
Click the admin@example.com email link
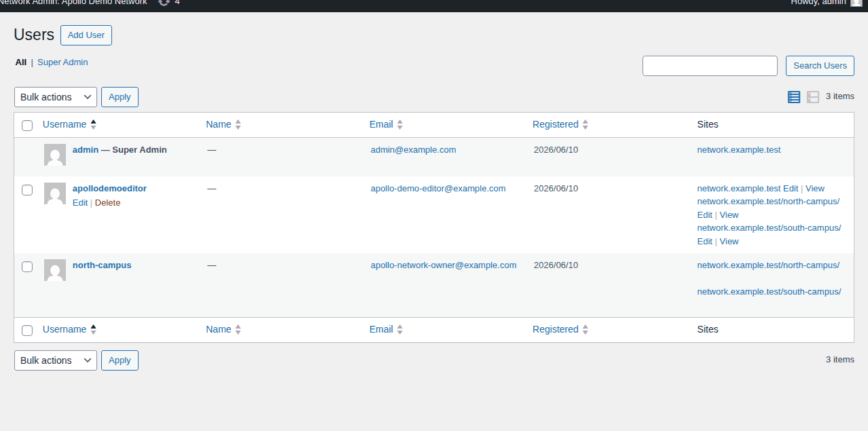tap(414, 150)
